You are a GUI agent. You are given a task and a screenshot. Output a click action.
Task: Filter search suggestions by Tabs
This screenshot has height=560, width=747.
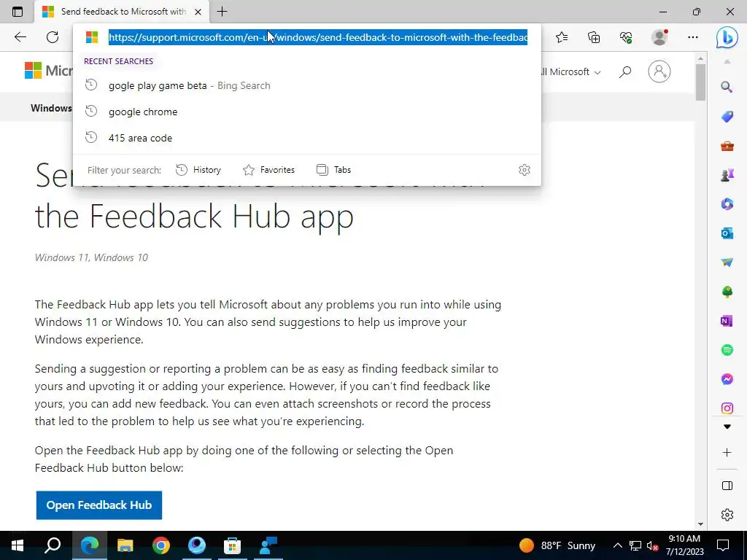[333, 170]
